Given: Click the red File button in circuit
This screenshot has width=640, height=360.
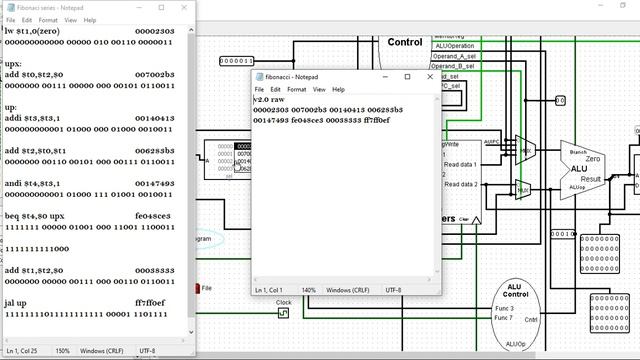Looking at the screenshot, I should coord(198,289).
